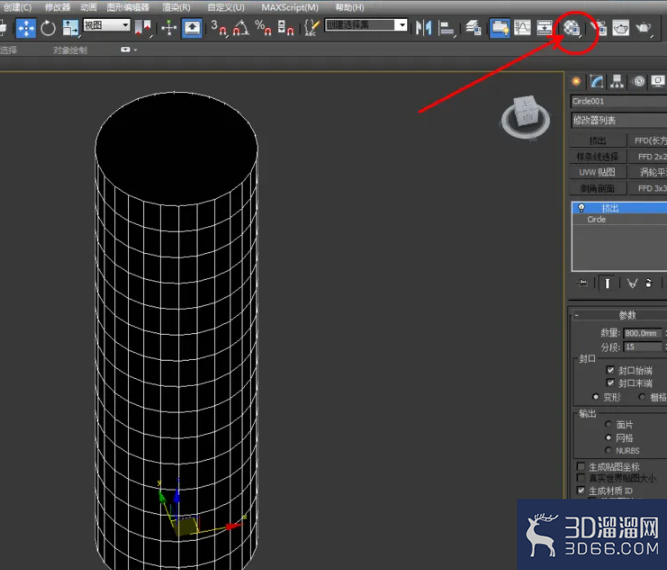This screenshot has height=570, width=667.
Task: Enable the Angle Snap toggle
Action: coord(241,28)
